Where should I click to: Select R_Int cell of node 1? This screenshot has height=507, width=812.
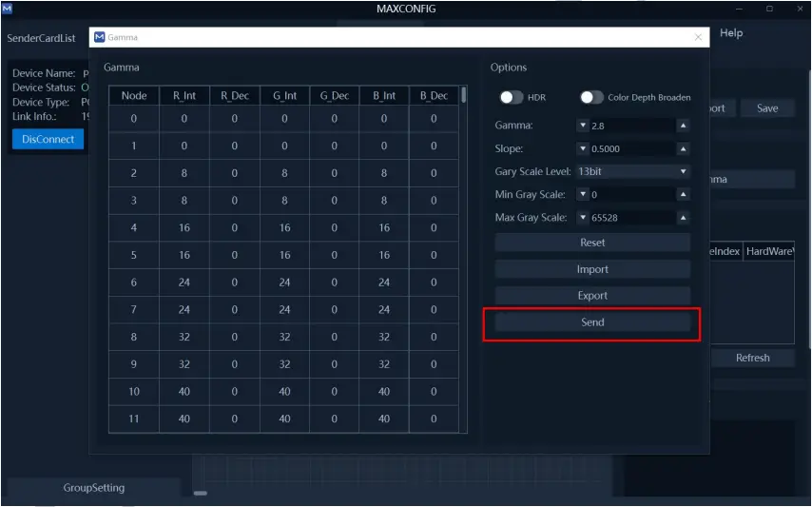point(184,146)
